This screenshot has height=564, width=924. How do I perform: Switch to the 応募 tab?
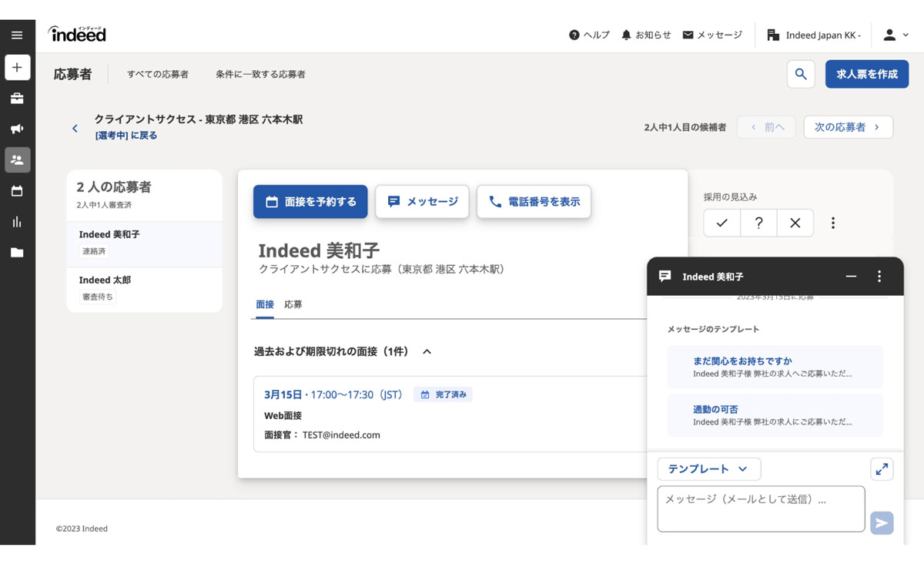click(x=293, y=304)
